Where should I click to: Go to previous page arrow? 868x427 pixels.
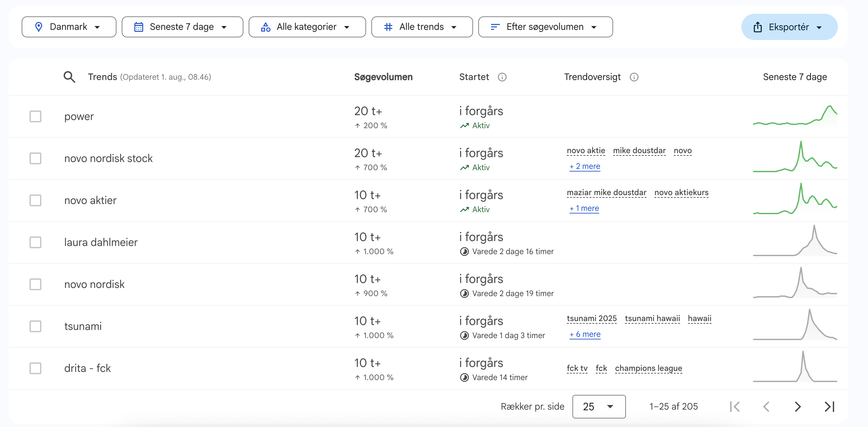766,406
